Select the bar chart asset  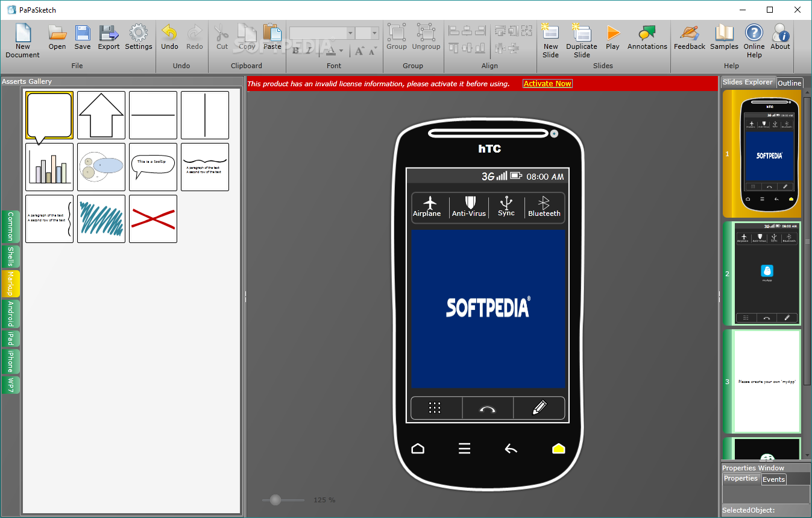tap(49, 167)
